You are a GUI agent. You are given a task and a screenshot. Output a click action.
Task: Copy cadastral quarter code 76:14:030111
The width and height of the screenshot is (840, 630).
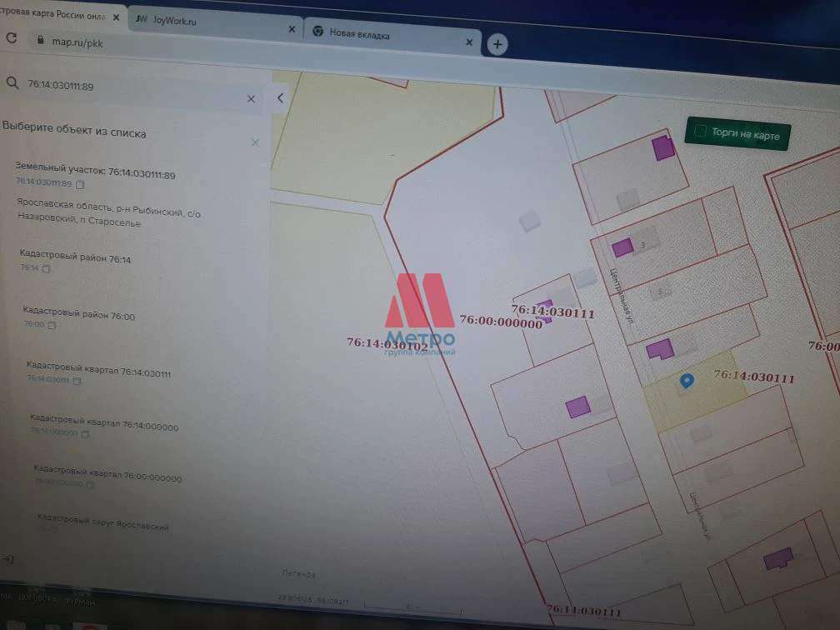click(77, 381)
